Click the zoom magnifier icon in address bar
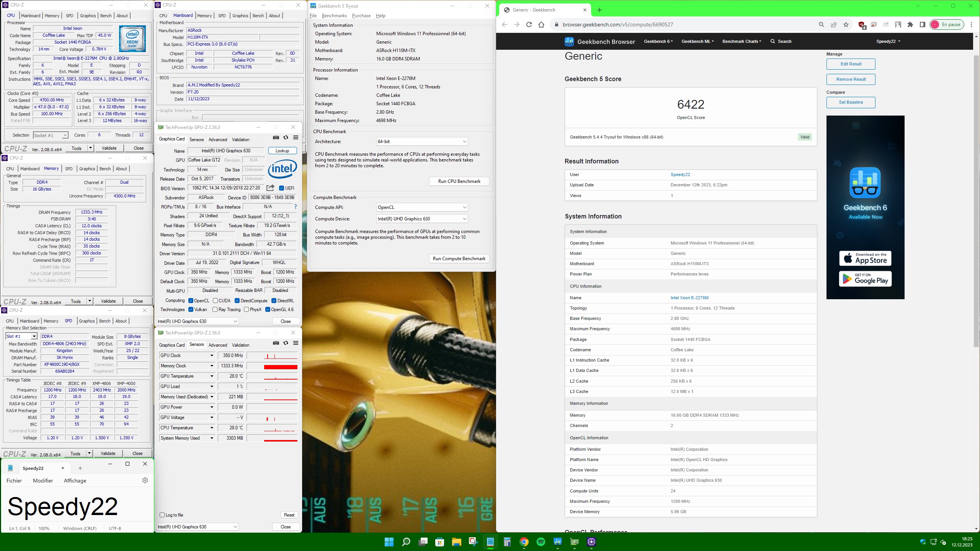This screenshot has width=980, height=551. point(821,24)
